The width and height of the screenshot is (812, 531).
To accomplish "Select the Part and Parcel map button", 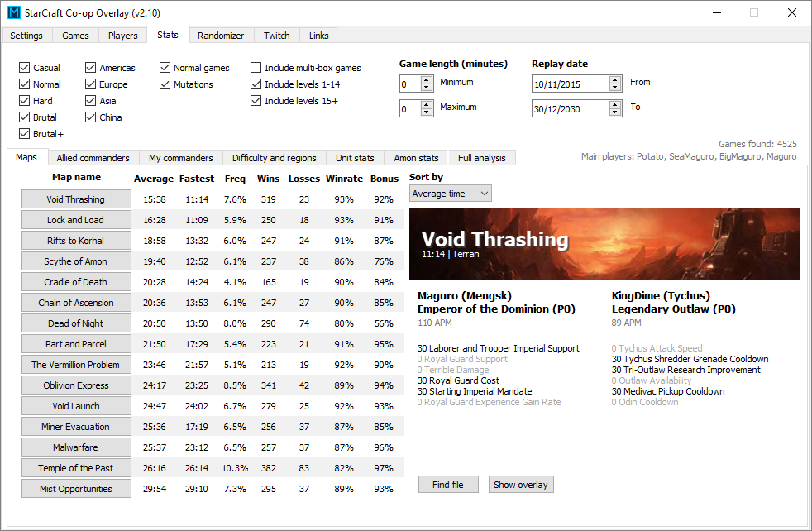I will pyautogui.click(x=76, y=344).
